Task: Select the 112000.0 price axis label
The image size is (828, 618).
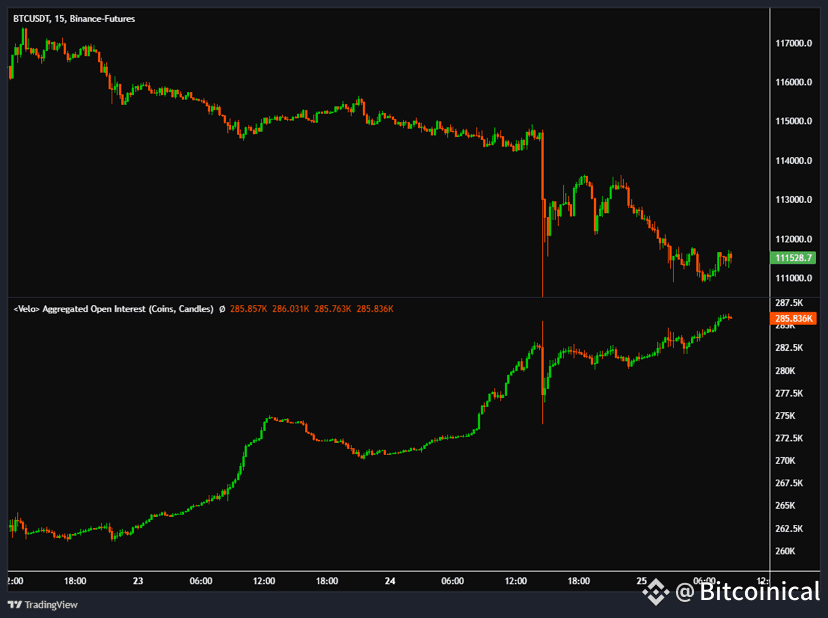Action: point(794,239)
